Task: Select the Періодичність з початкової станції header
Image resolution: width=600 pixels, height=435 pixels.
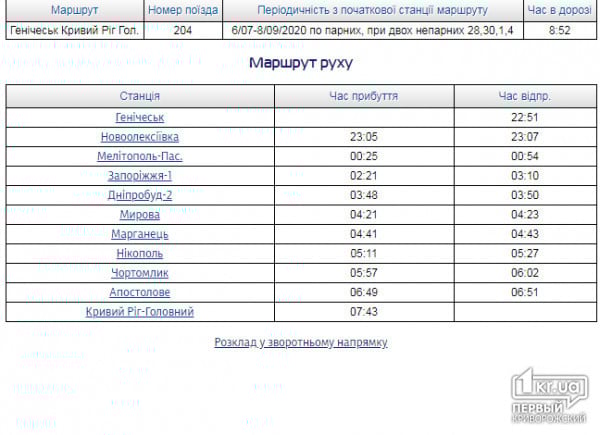Action: 373,10
